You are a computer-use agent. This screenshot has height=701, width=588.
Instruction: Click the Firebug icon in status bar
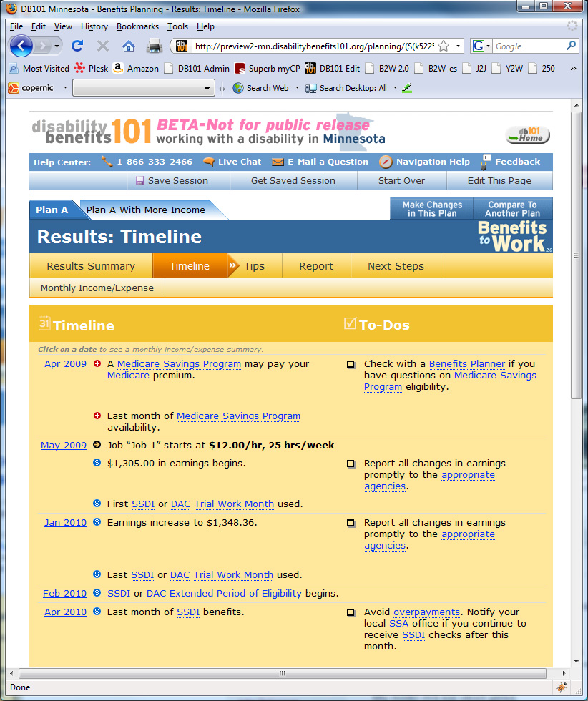(x=562, y=687)
